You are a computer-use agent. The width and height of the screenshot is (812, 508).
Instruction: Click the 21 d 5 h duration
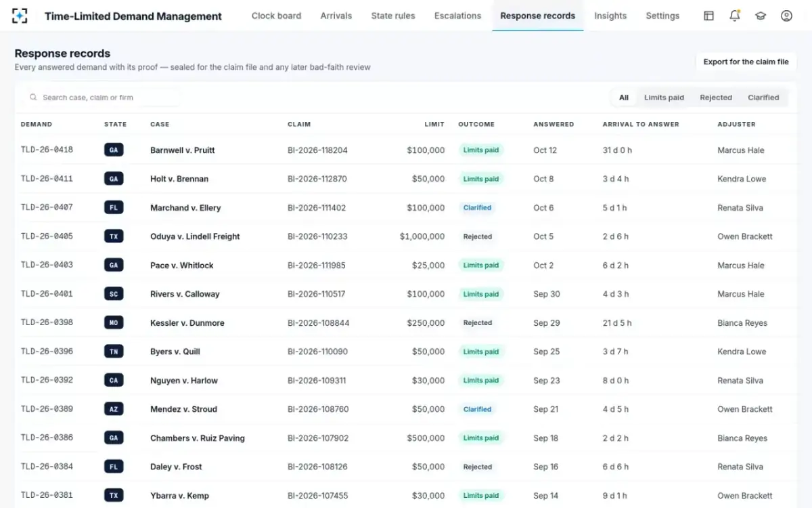[x=617, y=323]
